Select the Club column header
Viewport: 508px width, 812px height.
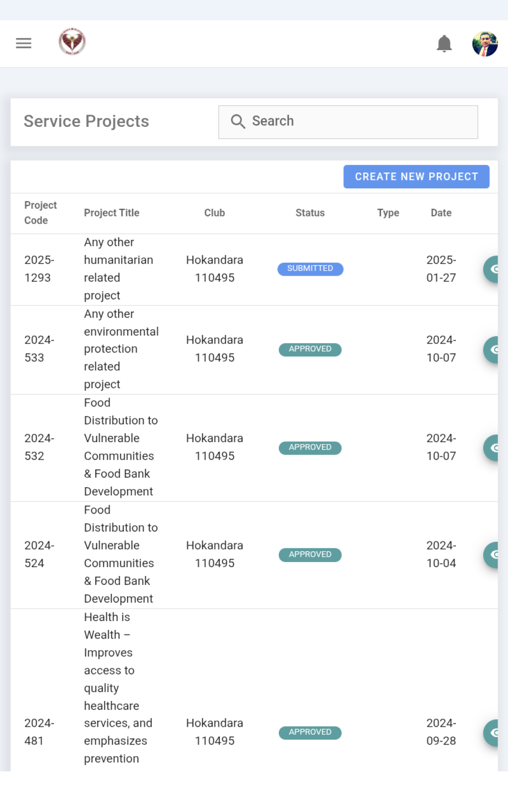pyautogui.click(x=215, y=213)
